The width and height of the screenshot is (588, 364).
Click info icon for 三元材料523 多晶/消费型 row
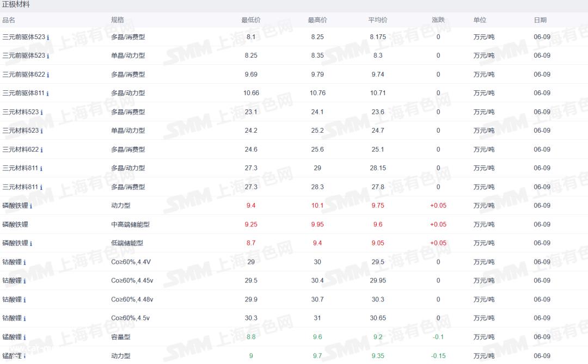coord(41,113)
